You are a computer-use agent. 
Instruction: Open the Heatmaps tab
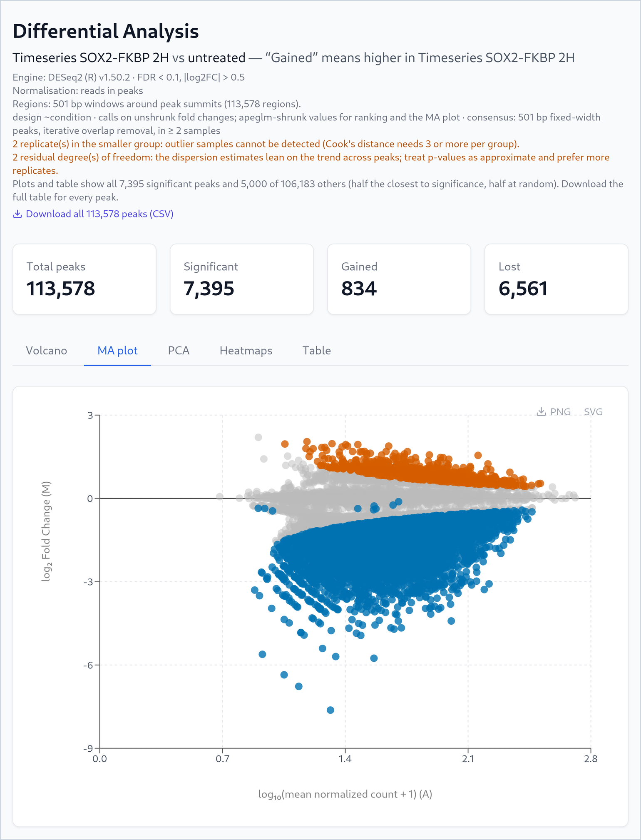246,351
